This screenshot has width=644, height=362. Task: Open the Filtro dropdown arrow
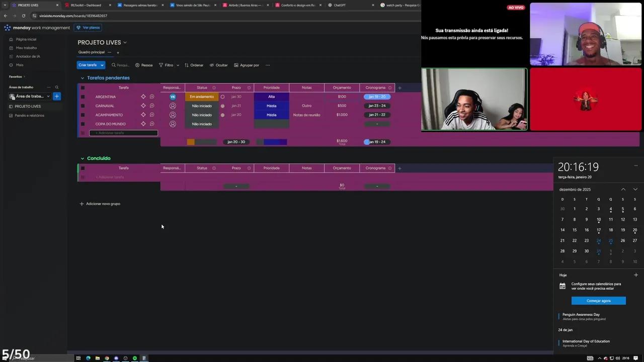click(x=178, y=65)
